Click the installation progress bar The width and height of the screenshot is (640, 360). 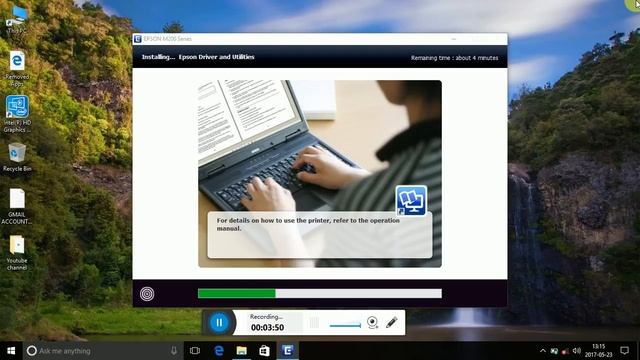click(x=320, y=293)
